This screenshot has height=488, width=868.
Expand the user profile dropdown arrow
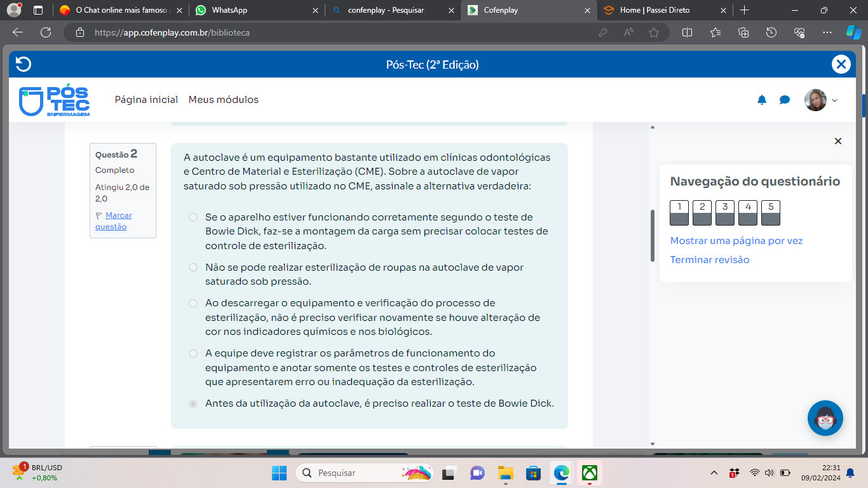click(835, 100)
